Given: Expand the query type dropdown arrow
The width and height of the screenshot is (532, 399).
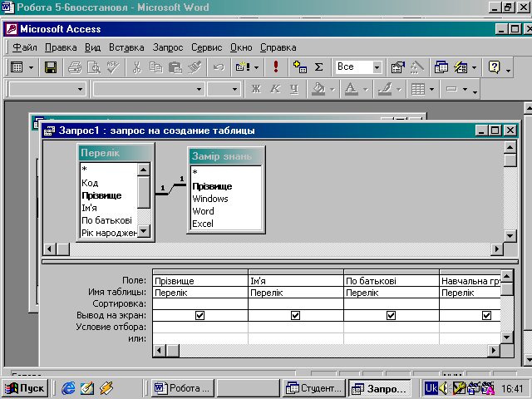Looking at the screenshot, I should click(257, 67).
